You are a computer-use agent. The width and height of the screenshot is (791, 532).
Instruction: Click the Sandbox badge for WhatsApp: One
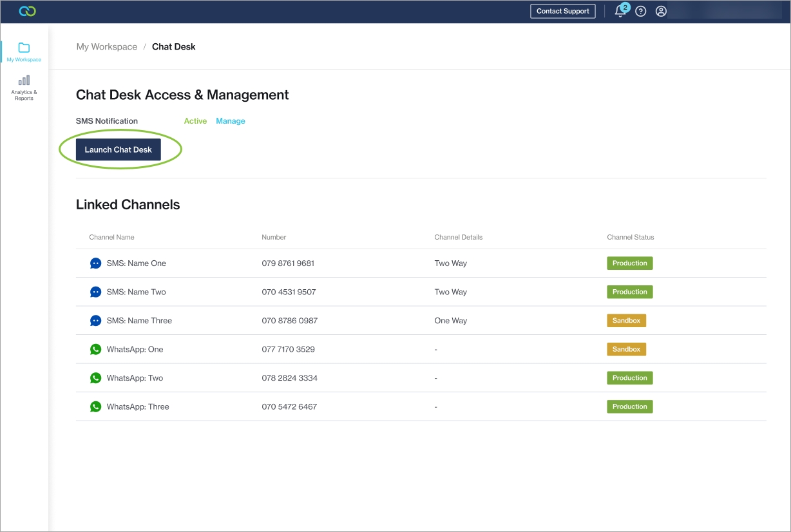[x=626, y=349]
